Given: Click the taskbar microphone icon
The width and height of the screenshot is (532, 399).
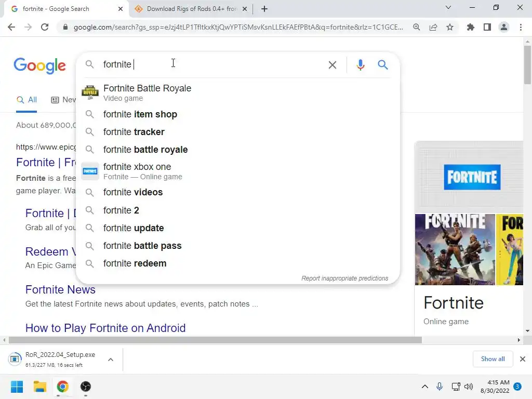Looking at the screenshot, I should click(x=440, y=387).
